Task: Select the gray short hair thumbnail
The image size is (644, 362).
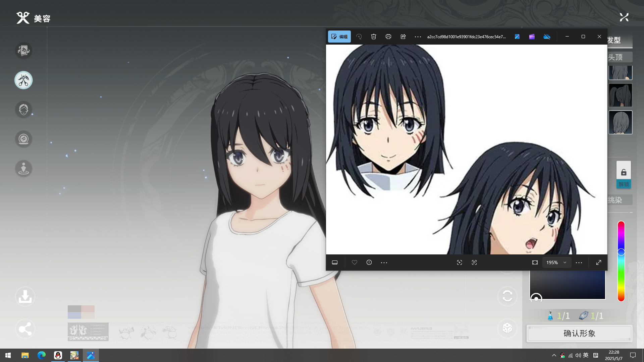Action: click(621, 122)
